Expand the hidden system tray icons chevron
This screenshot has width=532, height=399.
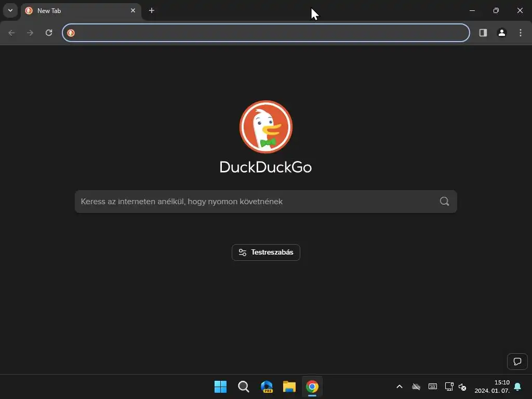400,387
